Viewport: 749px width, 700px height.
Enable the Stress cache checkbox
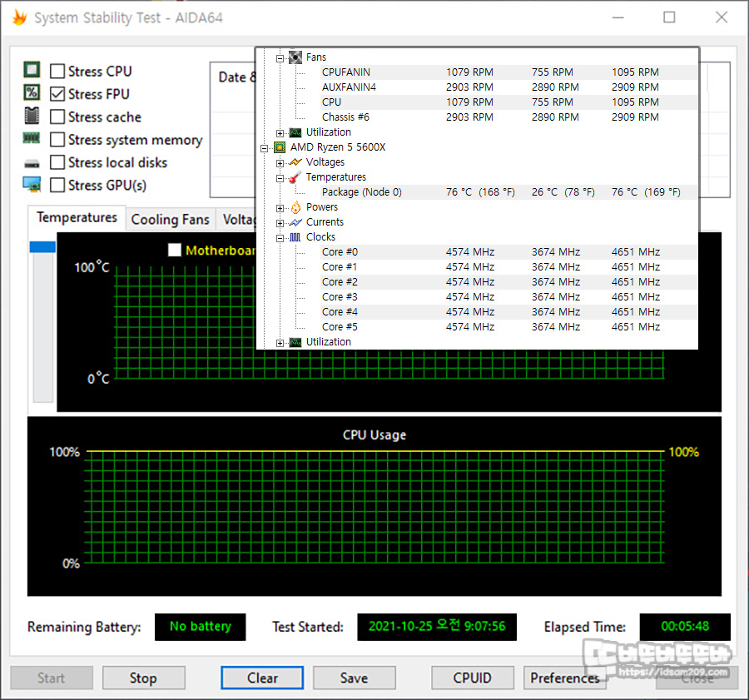(x=57, y=117)
